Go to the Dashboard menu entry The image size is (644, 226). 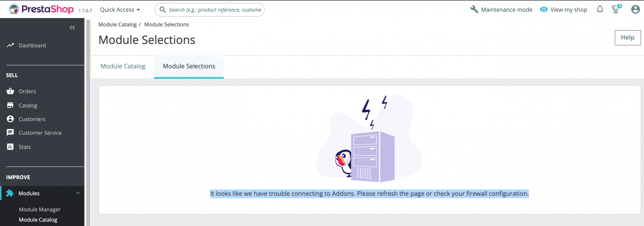tap(32, 45)
